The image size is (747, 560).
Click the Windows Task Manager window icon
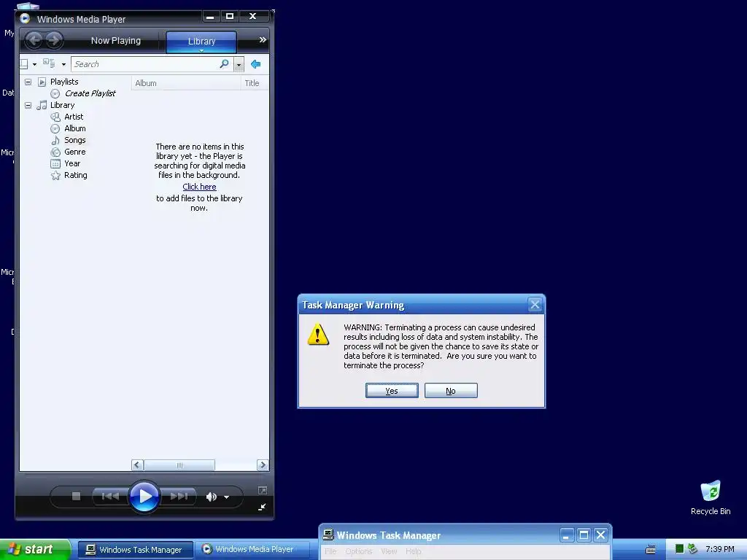point(328,534)
